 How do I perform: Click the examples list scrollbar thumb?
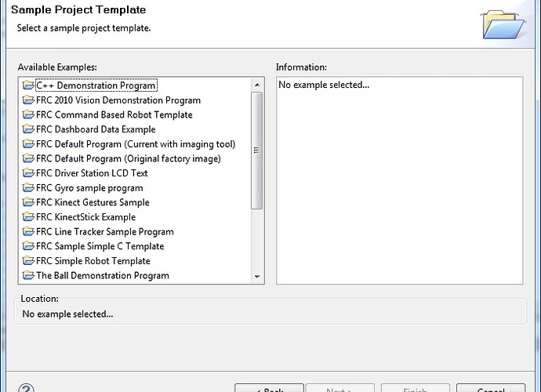pos(256,150)
